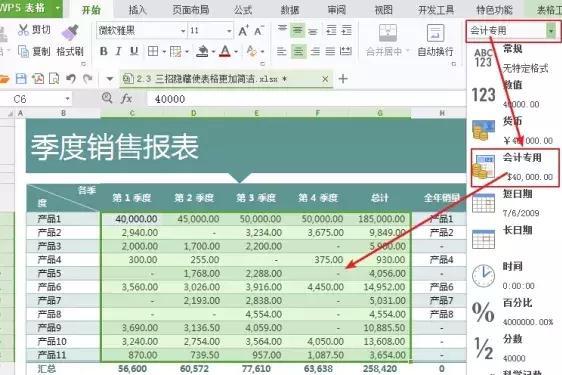Screen dimensions: 562x375
Task: Open font color dropdown arrow
Action: (236, 52)
